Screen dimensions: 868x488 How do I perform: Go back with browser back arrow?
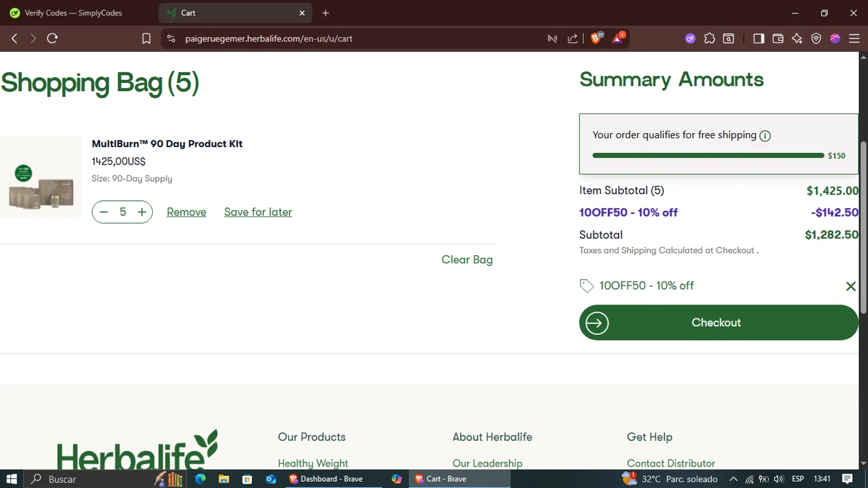[14, 38]
